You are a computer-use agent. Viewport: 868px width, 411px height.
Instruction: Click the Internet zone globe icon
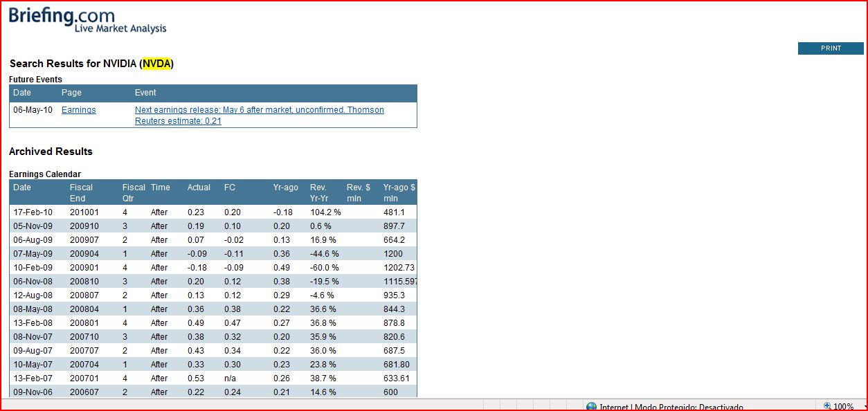(x=591, y=407)
